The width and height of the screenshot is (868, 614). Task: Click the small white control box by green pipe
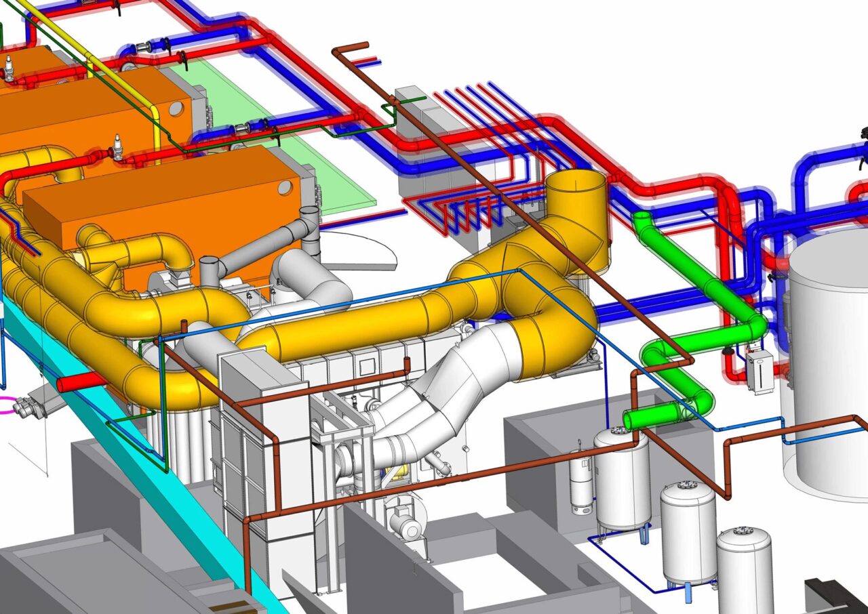point(759,371)
